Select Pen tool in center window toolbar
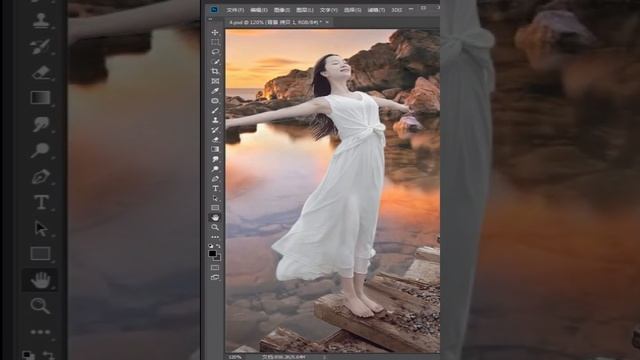Image resolution: width=640 pixels, height=360 pixels. point(215,179)
